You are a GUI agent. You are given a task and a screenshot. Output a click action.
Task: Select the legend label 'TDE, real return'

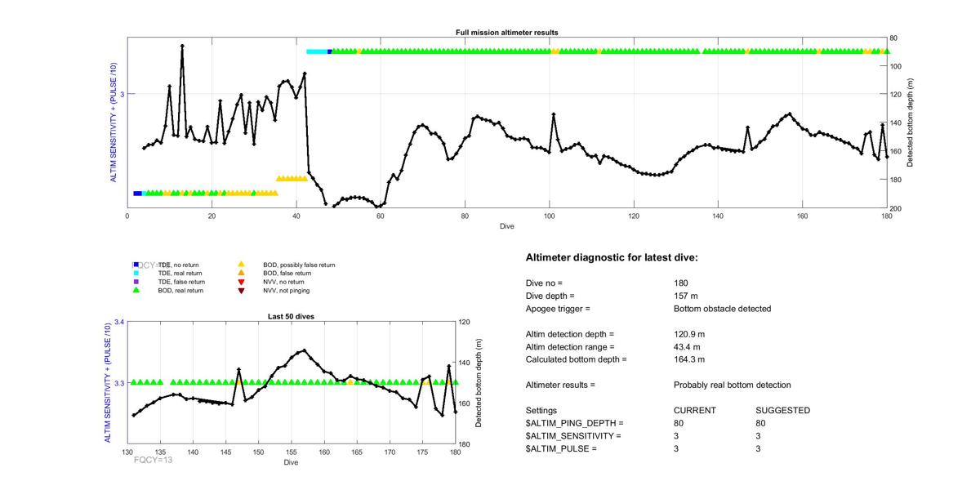(181, 274)
